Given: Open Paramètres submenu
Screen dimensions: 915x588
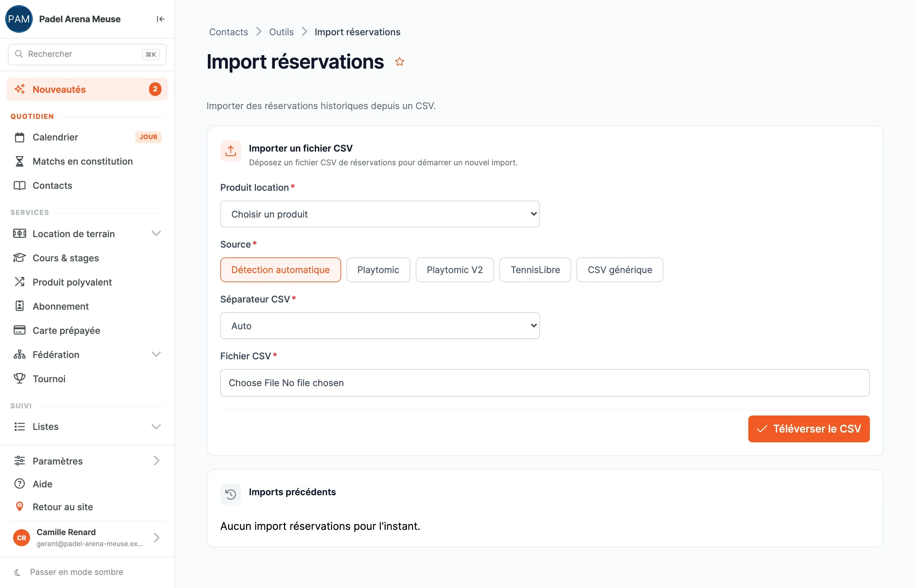Looking at the screenshot, I should click(x=87, y=461).
